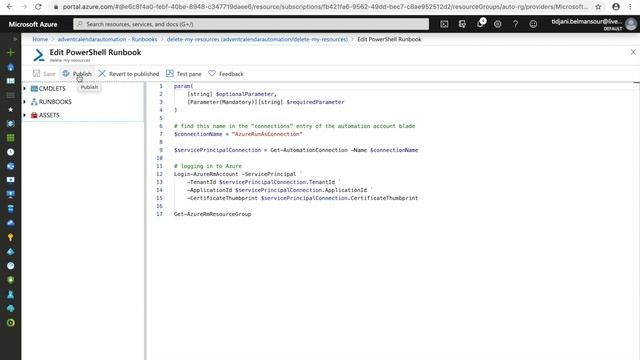Expand the RUNBOOKS tree node

[x=25, y=102]
